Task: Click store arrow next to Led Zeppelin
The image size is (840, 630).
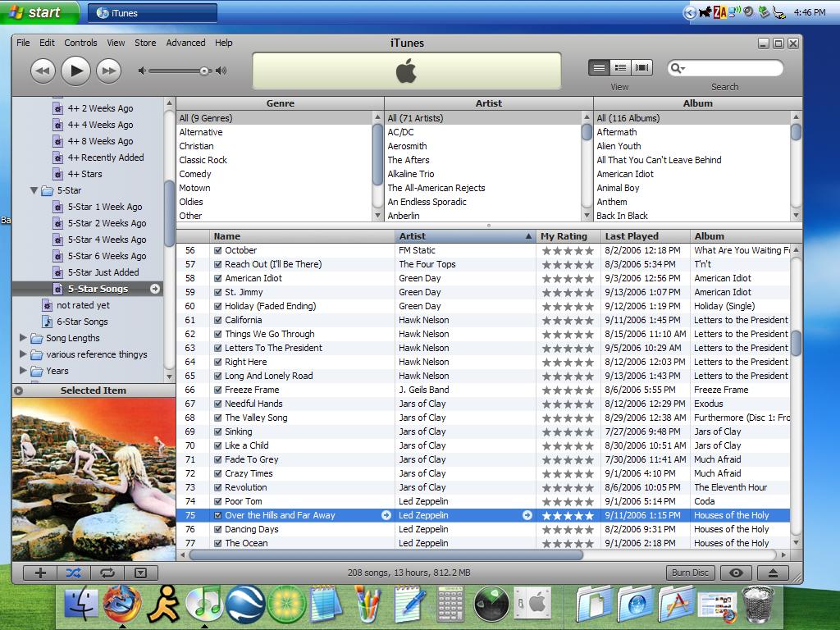Action: [x=527, y=515]
